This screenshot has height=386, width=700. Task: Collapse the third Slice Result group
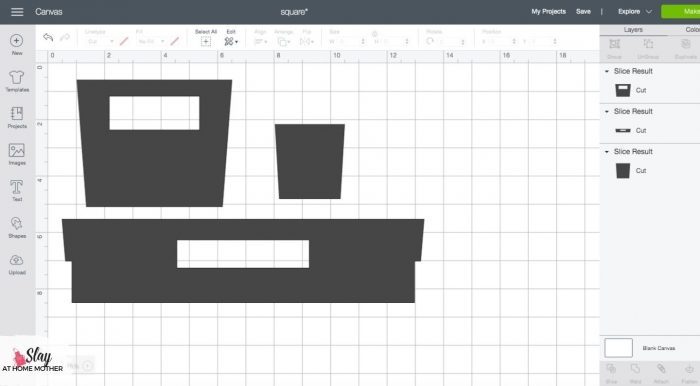[607, 152]
